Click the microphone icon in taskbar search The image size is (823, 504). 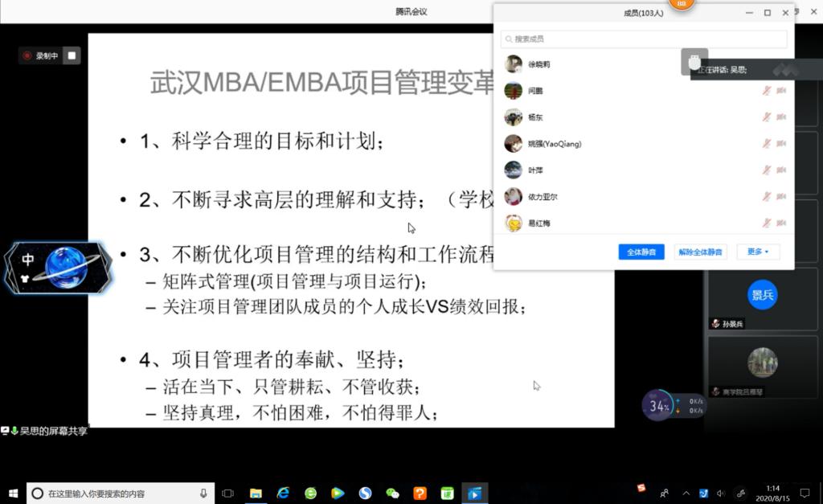[203, 493]
